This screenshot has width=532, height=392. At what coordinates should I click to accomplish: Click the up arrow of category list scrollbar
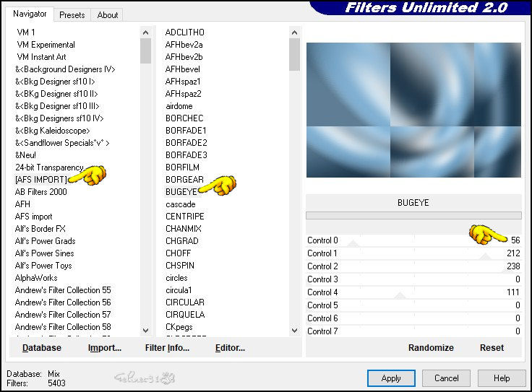point(145,32)
